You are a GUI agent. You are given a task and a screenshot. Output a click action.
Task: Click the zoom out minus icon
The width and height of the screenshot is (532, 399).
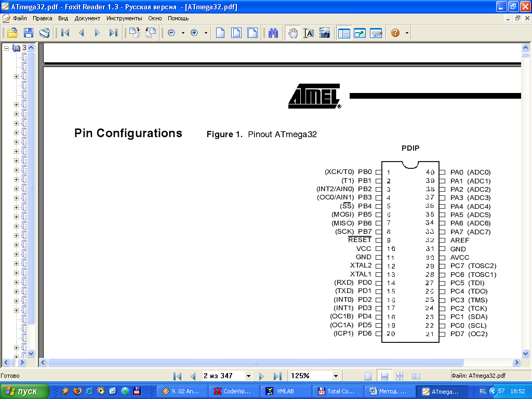(171, 33)
